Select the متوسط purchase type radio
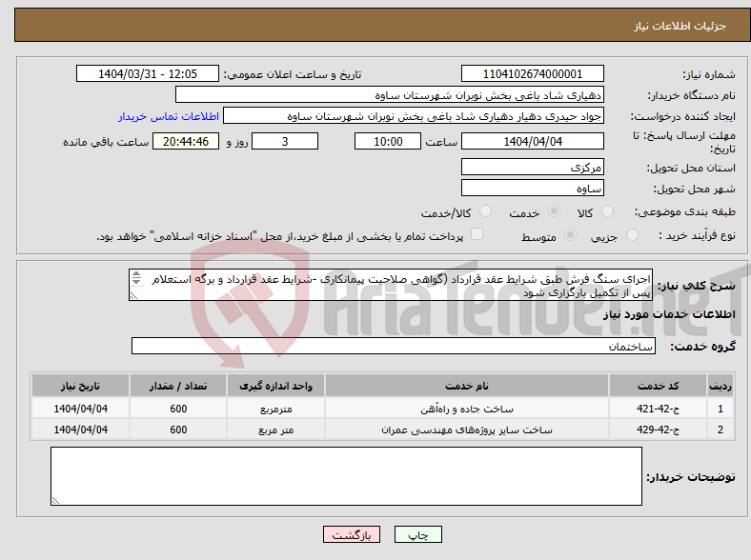This screenshot has height=560, width=751. pos(570,235)
